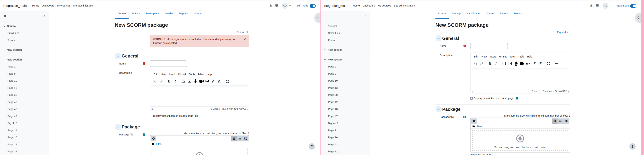Dismiss slash arguments warning in left pane

click(x=245, y=39)
